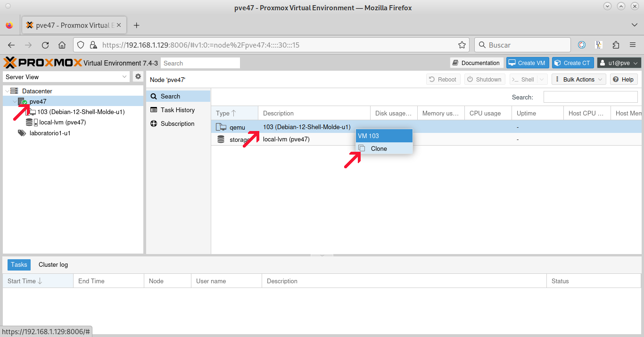Open the Task History section
The height and width of the screenshot is (337, 644).
point(178,110)
